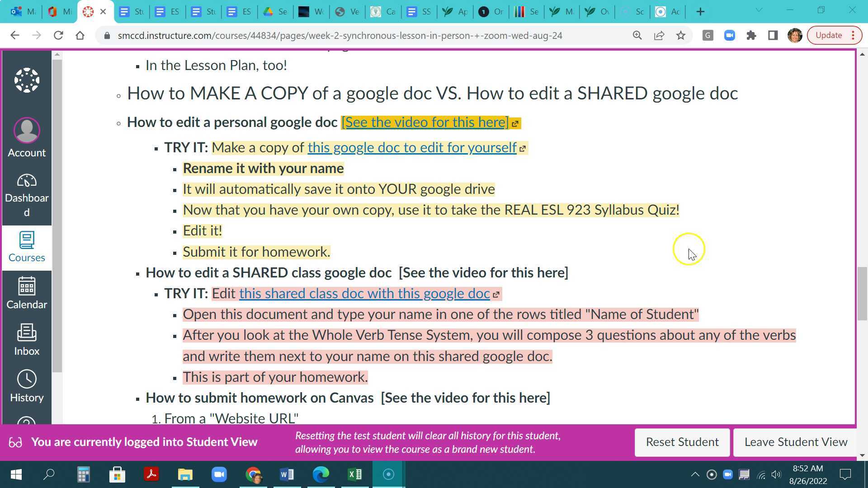This screenshot has height=488, width=868.
Task: Open Excel from the taskbar
Action: coord(355,474)
